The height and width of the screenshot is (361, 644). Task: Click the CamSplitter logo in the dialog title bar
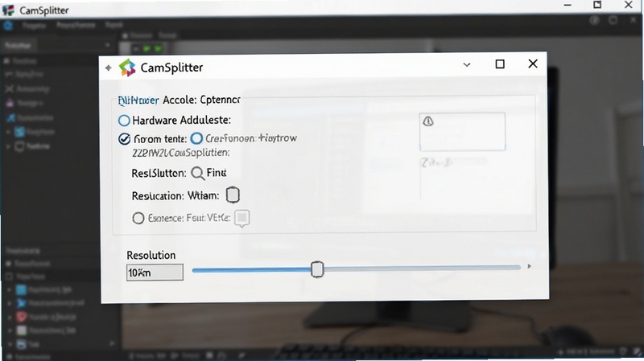pyautogui.click(x=127, y=68)
